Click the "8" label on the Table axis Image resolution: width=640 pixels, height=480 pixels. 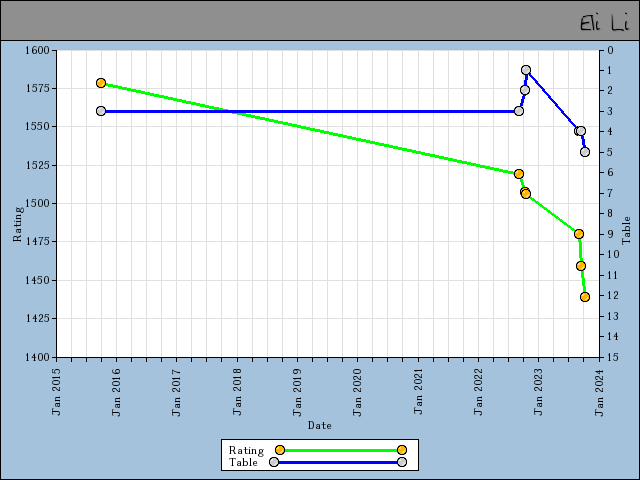[610, 213]
